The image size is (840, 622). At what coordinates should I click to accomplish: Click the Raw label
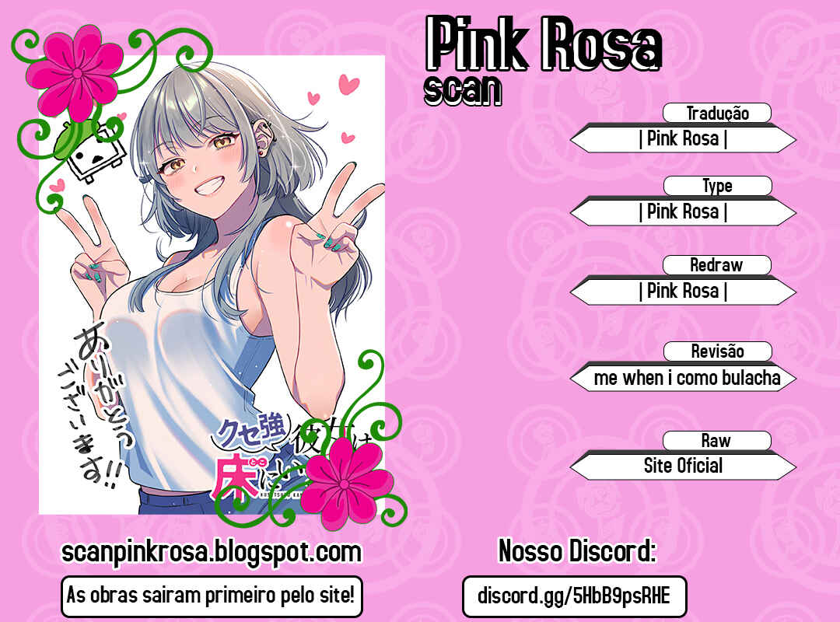click(x=717, y=440)
